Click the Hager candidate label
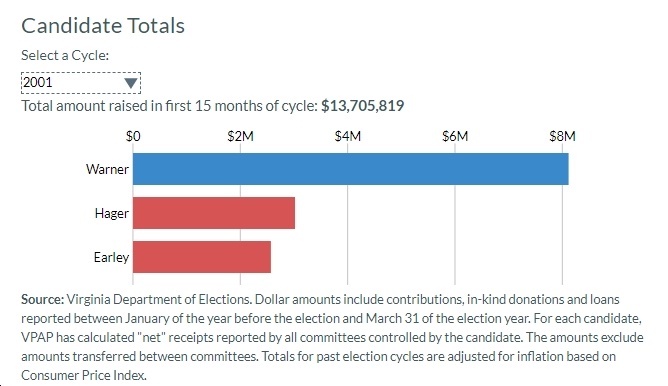Image resolution: width=668 pixels, height=386 pixels. 112,213
